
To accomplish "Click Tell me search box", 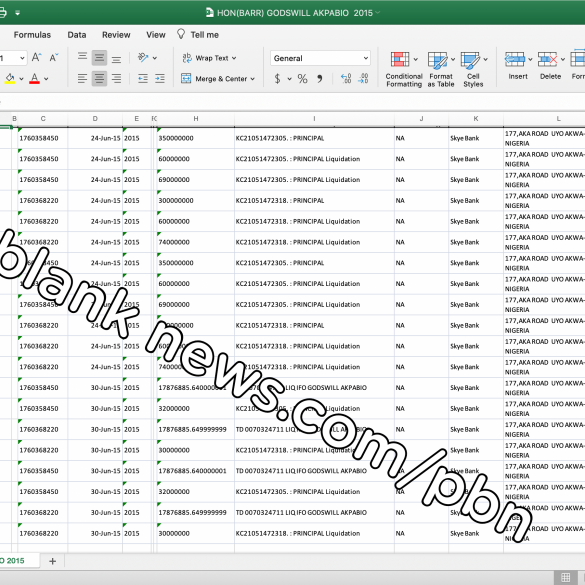I will 204,35.
